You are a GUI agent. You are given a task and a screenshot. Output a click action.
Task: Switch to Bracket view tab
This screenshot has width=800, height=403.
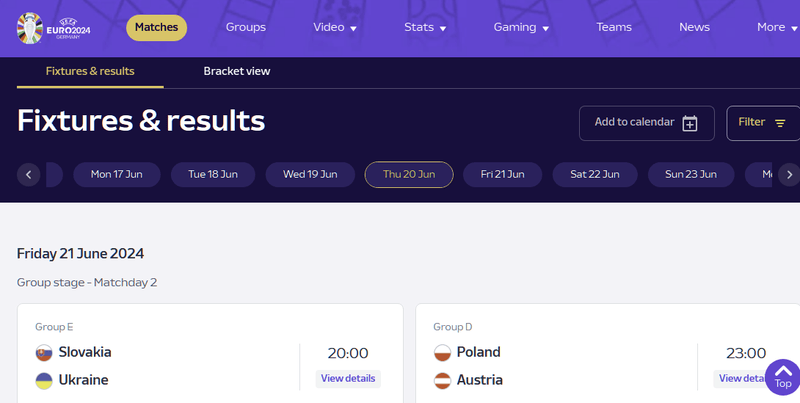pyautogui.click(x=237, y=72)
